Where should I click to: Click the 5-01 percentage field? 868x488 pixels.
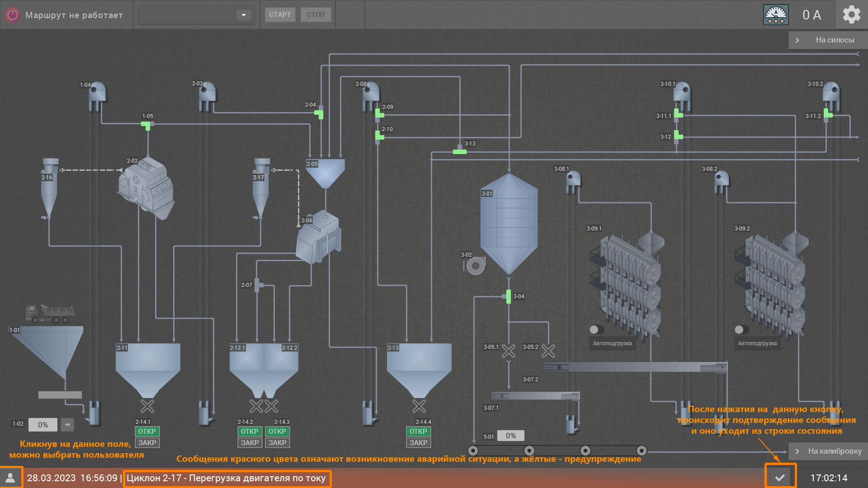(x=510, y=436)
